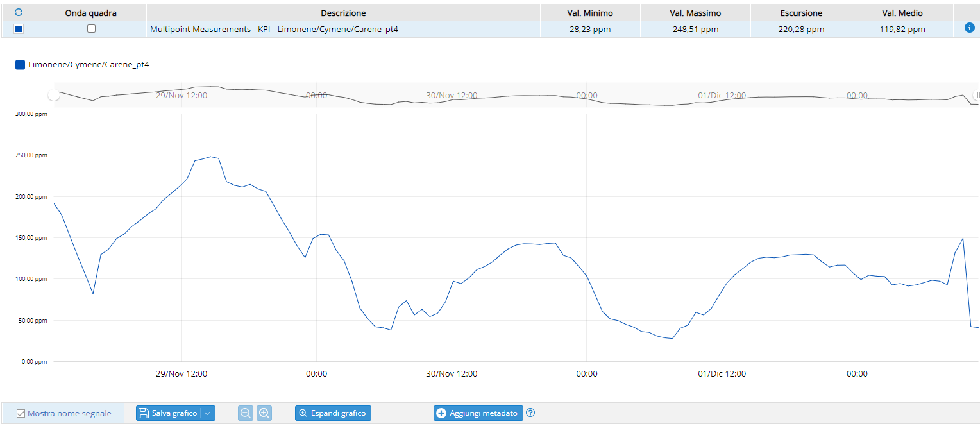Click the Espandi grafico button label

338,413
